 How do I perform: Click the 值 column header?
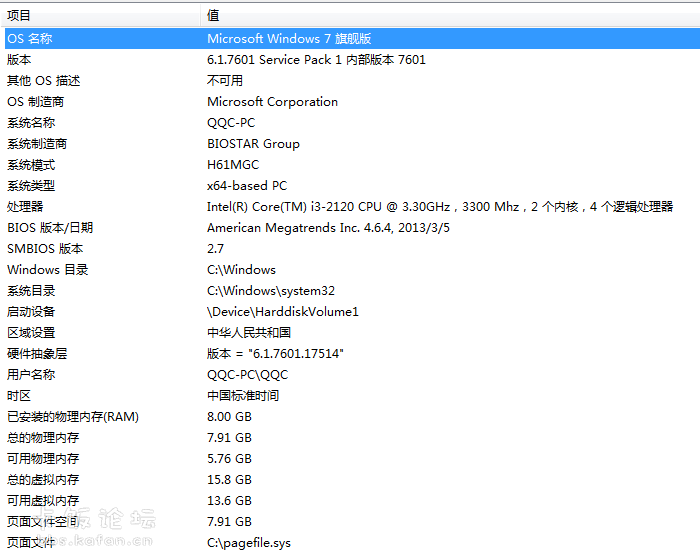tap(451, 16)
